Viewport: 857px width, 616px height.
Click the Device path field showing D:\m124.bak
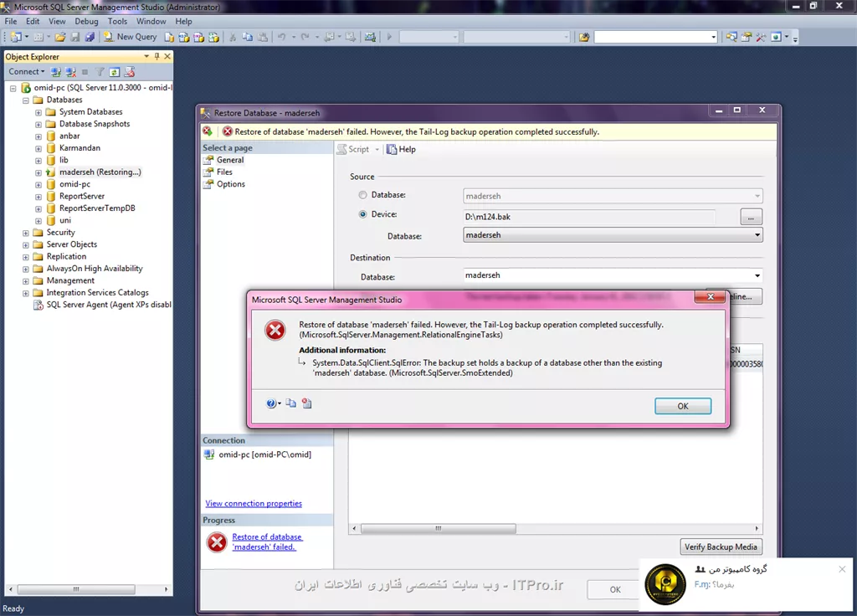(588, 217)
